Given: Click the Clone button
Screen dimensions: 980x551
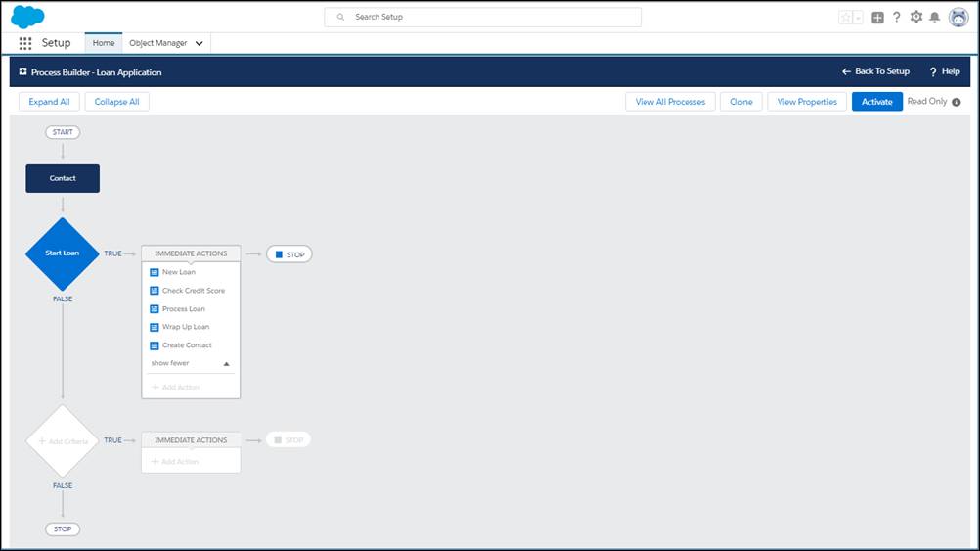Looking at the screenshot, I should (x=741, y=102).
